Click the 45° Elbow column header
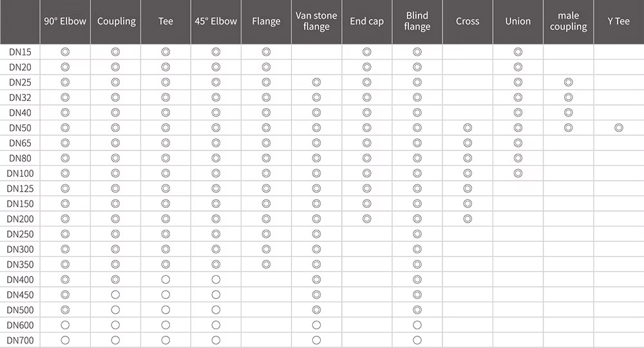The height and width of the screenshot is (348, 644). (216, 21)
